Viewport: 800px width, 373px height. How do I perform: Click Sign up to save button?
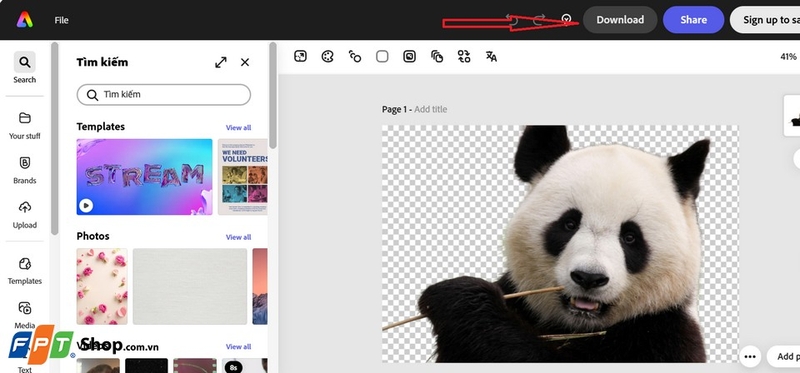(765, 20)
